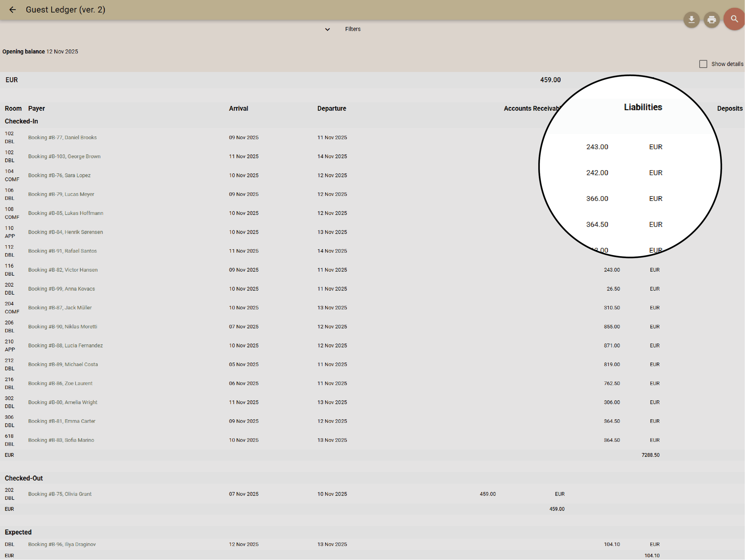The height and width of the screenshot is (560, 745).
Task: Click the Deposits column header
Action: (730, 108)
